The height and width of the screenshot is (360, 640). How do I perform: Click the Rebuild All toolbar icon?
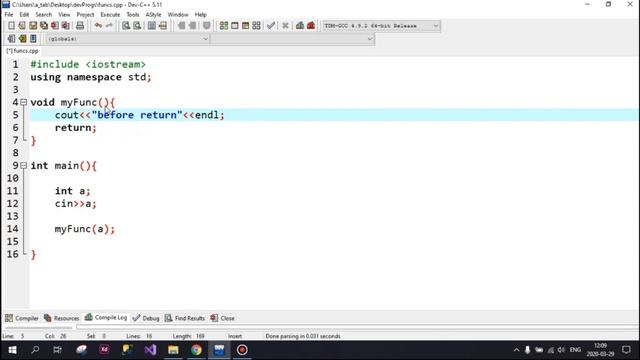tap(256, 26)
